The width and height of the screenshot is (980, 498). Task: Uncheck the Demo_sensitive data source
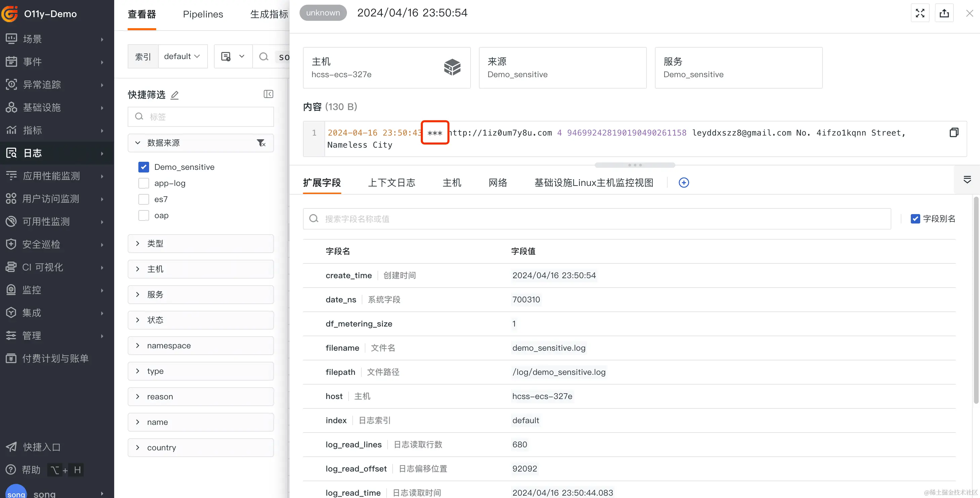coord(144,167)
